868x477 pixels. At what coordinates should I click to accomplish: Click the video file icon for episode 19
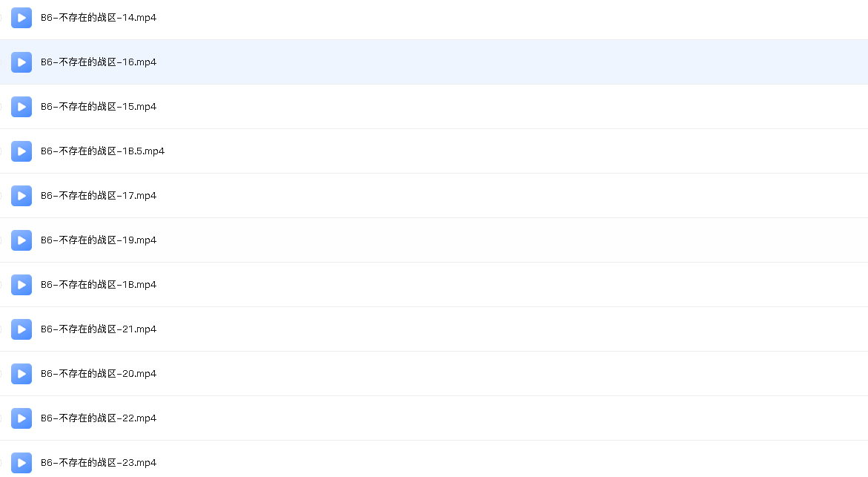click(x=21, y=240)
